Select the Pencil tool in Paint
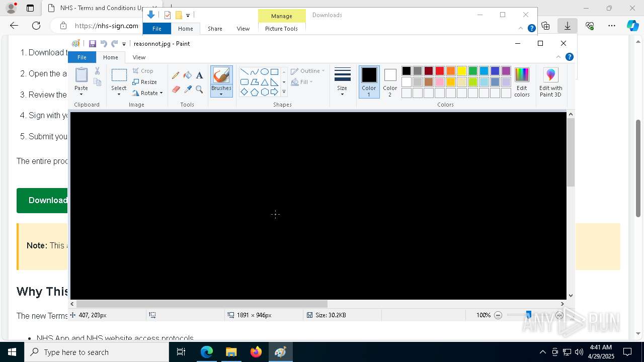This screenshot has height=362, width=644. pos(176,75)
